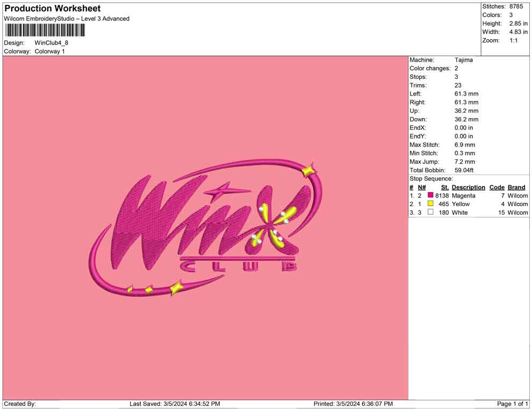The width and height of the screenshot is (532, 409).
Task: Click the Magenta stitch count '8138'
Action: point(442,195)
